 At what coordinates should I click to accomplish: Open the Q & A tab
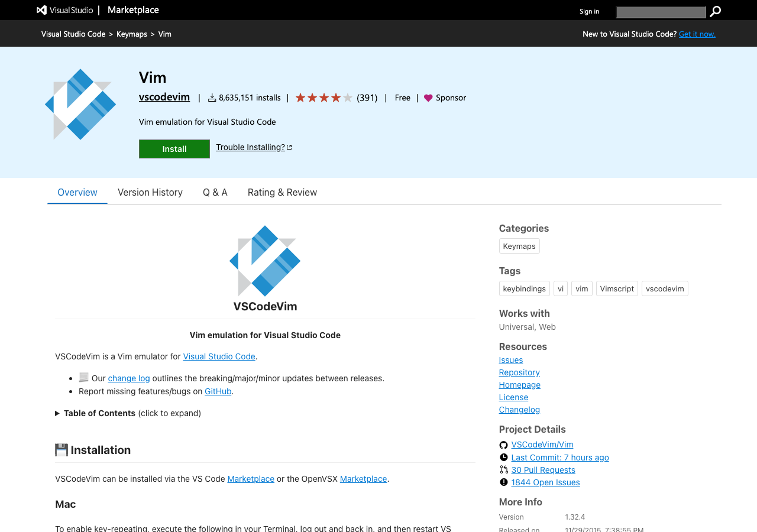pyautogui.click(x=215, y=192)
